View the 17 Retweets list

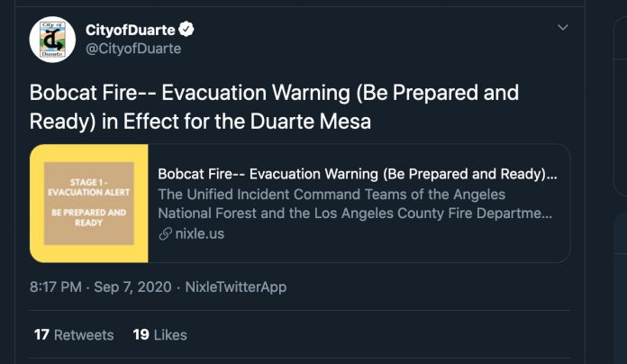[x=74, y=335]
